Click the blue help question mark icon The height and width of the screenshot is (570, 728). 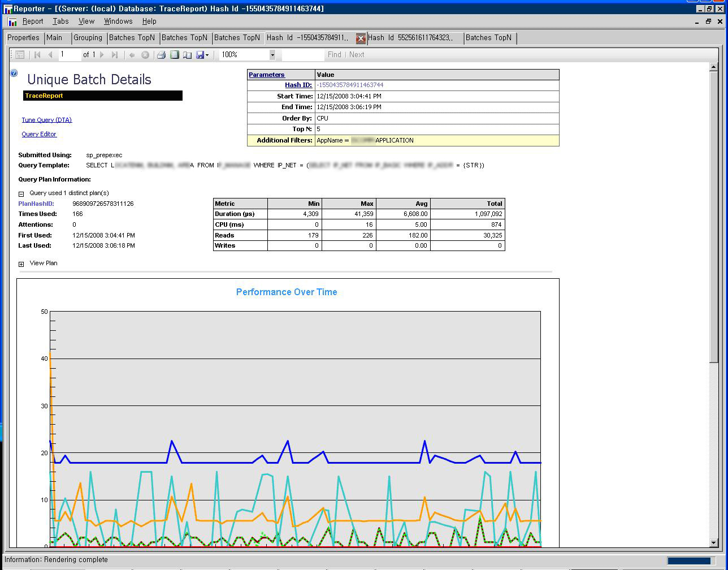(x=14, y=73)
